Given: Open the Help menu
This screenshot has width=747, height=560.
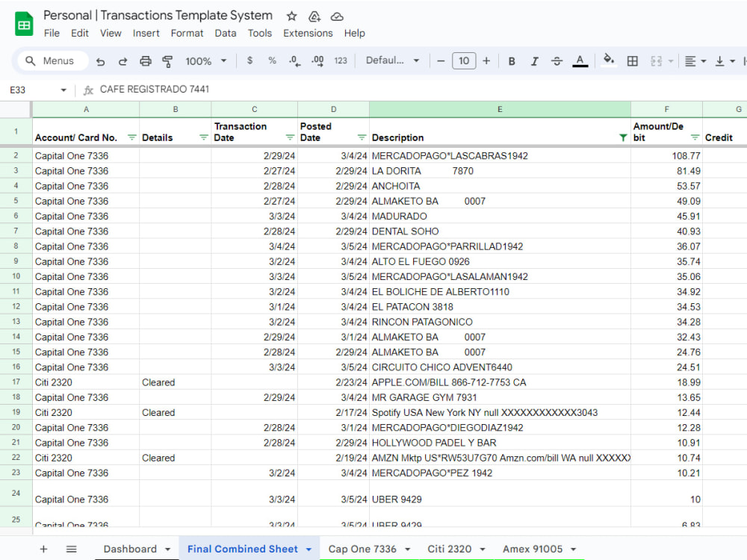Looking at the screenshot, I should click(354, 34).
